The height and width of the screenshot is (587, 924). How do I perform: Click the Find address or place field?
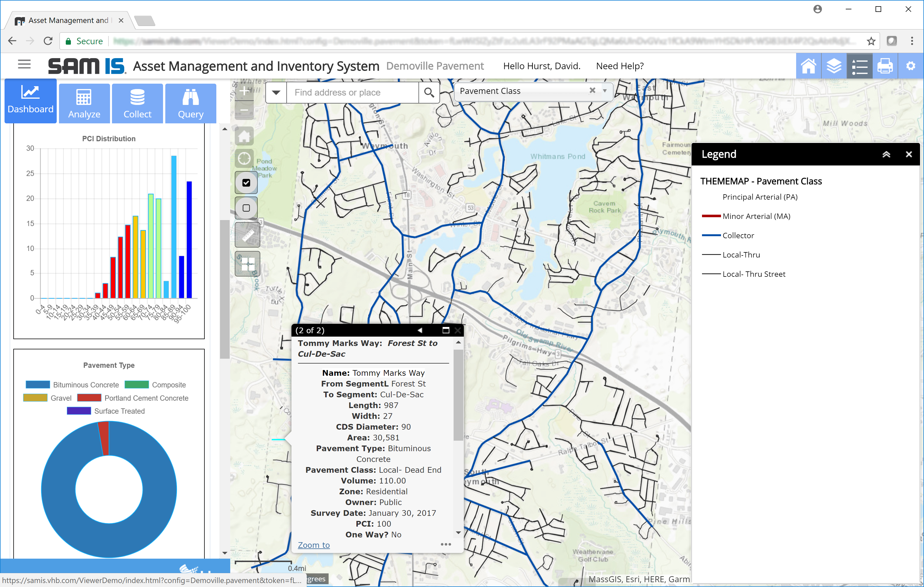pyautogui.click(x=352, y=92)
